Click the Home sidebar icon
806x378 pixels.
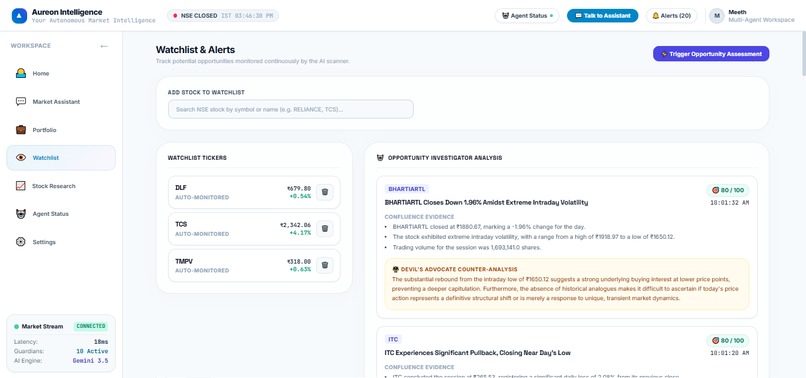pos(21,74)
